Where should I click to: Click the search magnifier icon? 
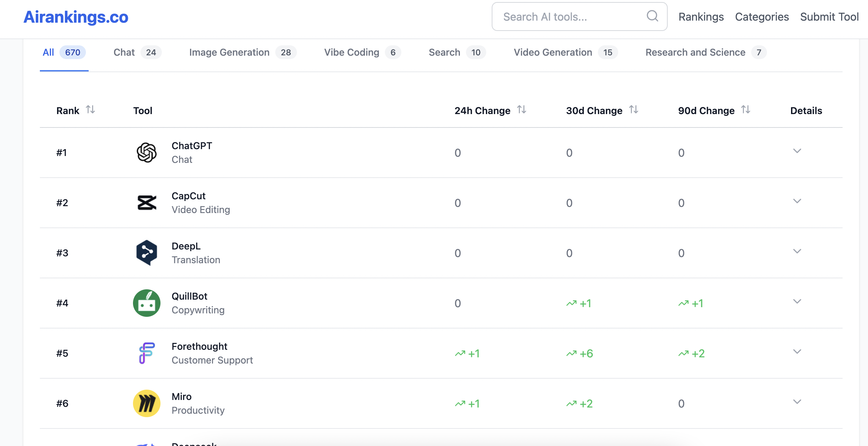[x=652, y=16]
